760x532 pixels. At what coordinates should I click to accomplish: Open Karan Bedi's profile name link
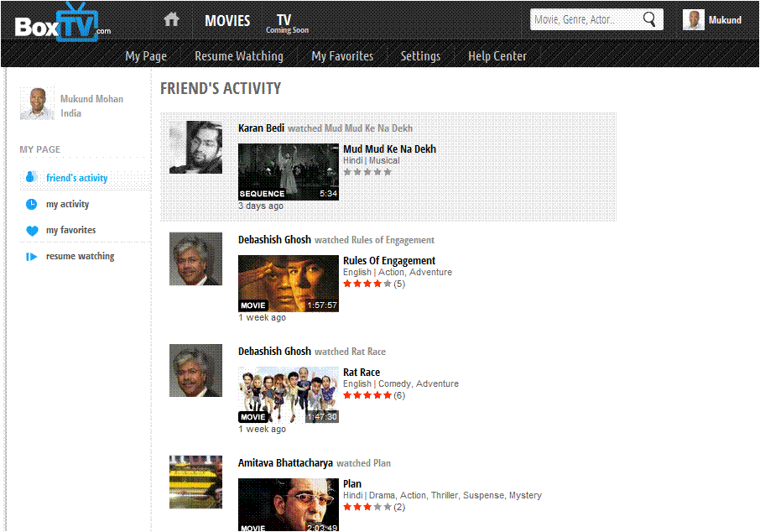coord(262,128)
